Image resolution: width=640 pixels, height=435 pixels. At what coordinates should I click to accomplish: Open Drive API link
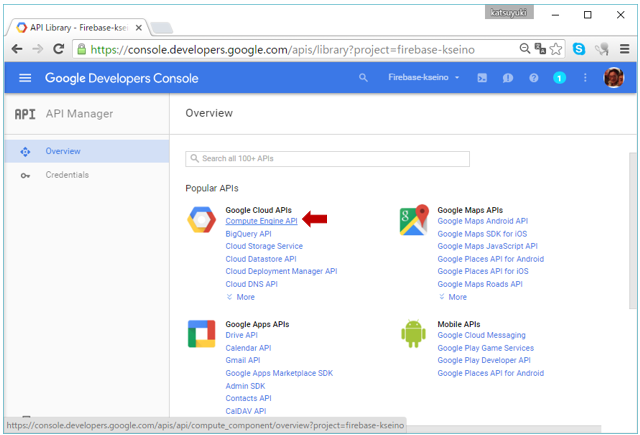tap(241, 335)
